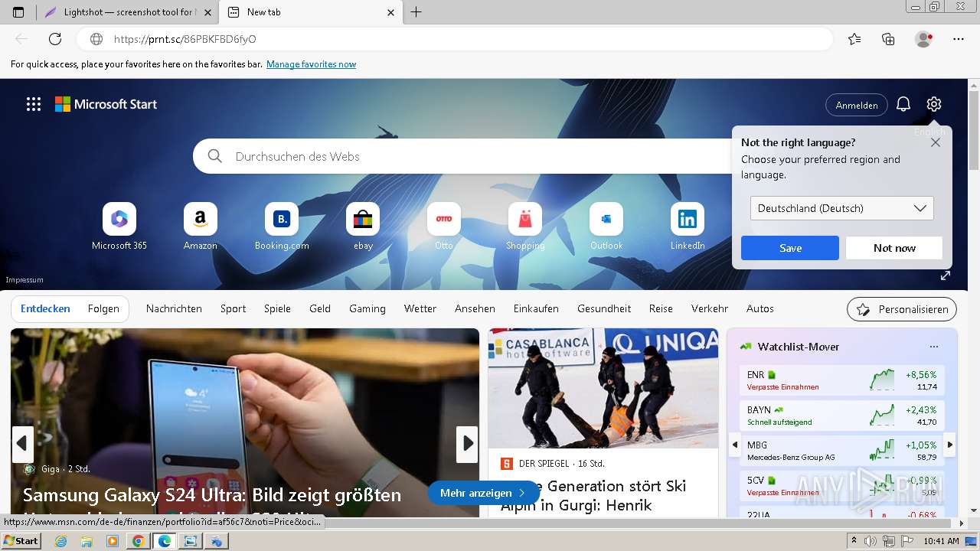This screenshot has width=980, height=551.
Task: Show hidden system tray icons
Action: pyautogui.click(x=854, y=541)
